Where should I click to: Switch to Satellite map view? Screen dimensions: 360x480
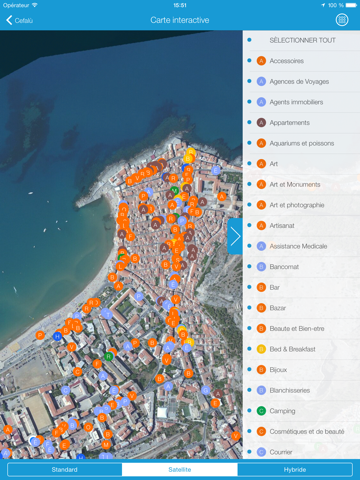pyautogui.click(x=180, y=470)
